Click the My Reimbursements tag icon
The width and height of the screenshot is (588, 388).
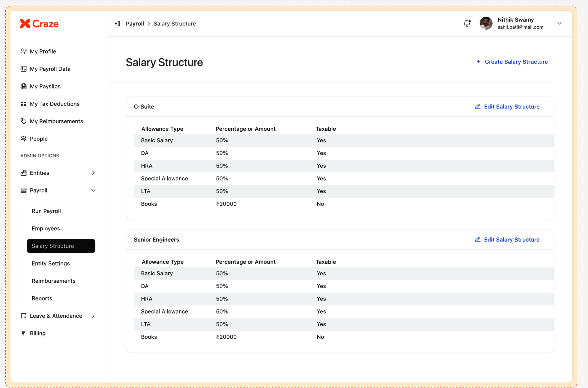pos(24,121)
